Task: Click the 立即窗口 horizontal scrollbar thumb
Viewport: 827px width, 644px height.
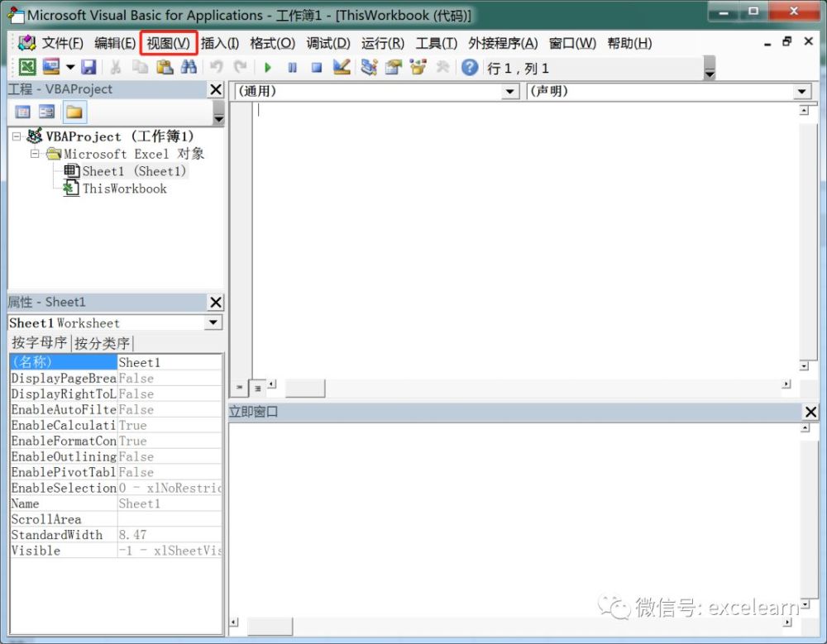Action: coord(270,627)
